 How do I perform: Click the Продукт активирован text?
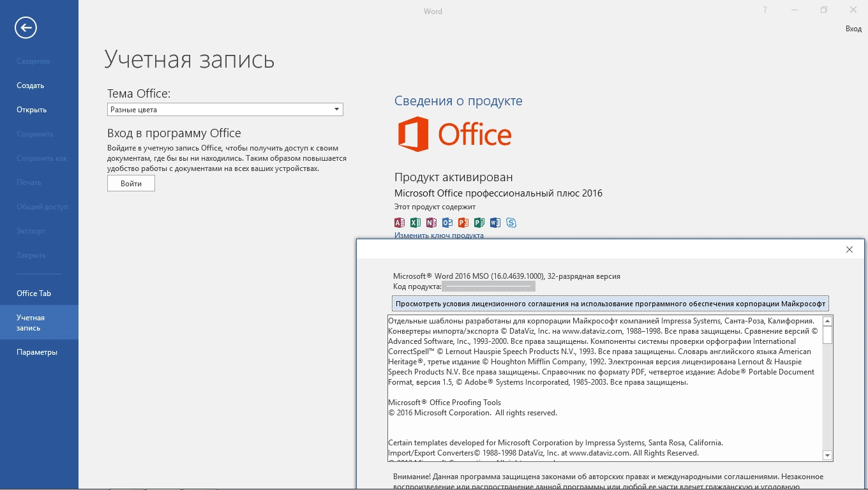[x=454, y=177]
